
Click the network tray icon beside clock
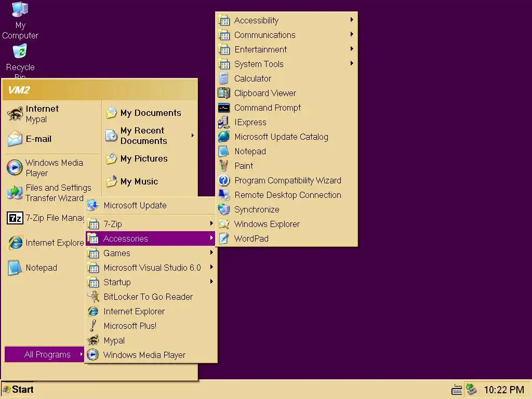tap(471, 390)
